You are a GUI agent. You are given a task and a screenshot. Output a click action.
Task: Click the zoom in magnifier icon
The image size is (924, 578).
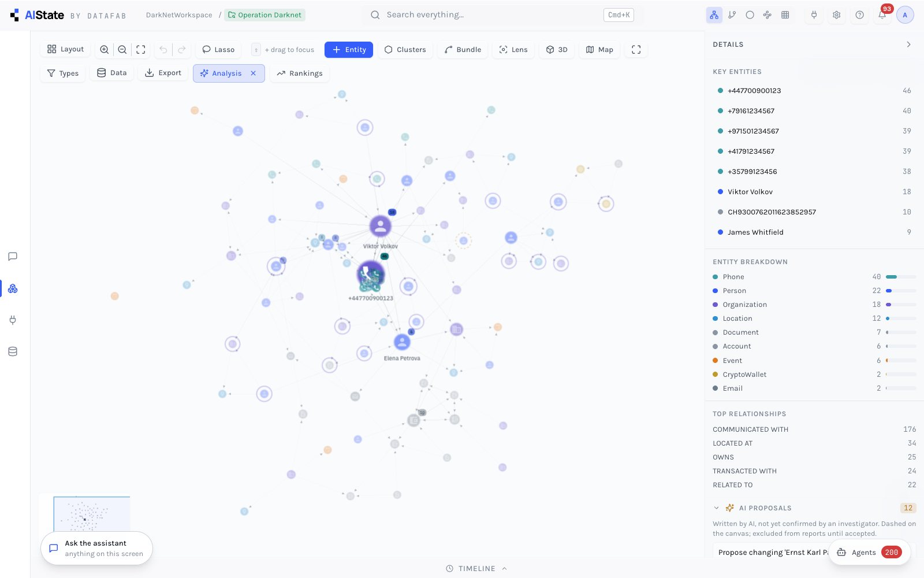(x=104, y=50)
